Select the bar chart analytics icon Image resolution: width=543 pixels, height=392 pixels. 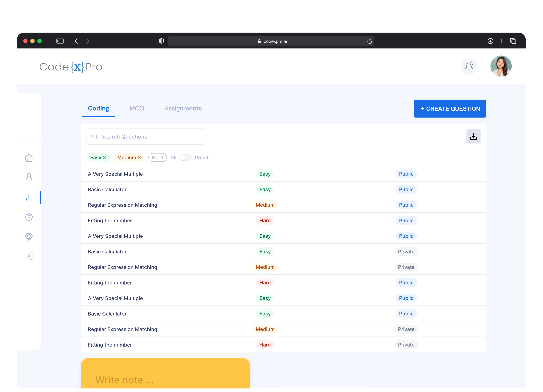click(x=29, y=198)
